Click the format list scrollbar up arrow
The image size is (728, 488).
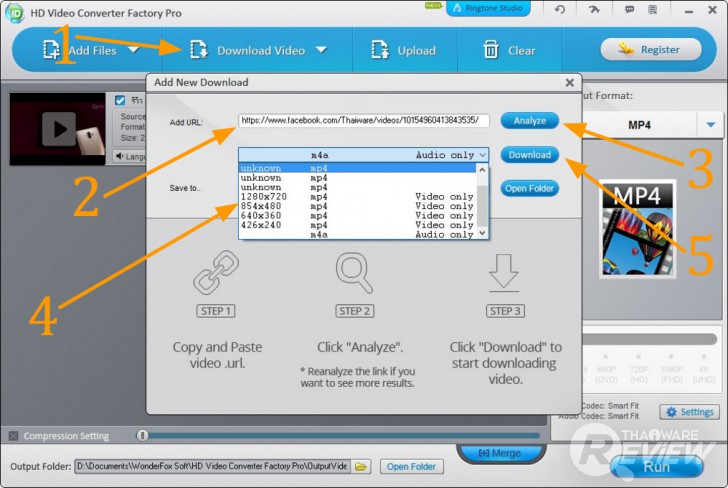pos(482,169)
